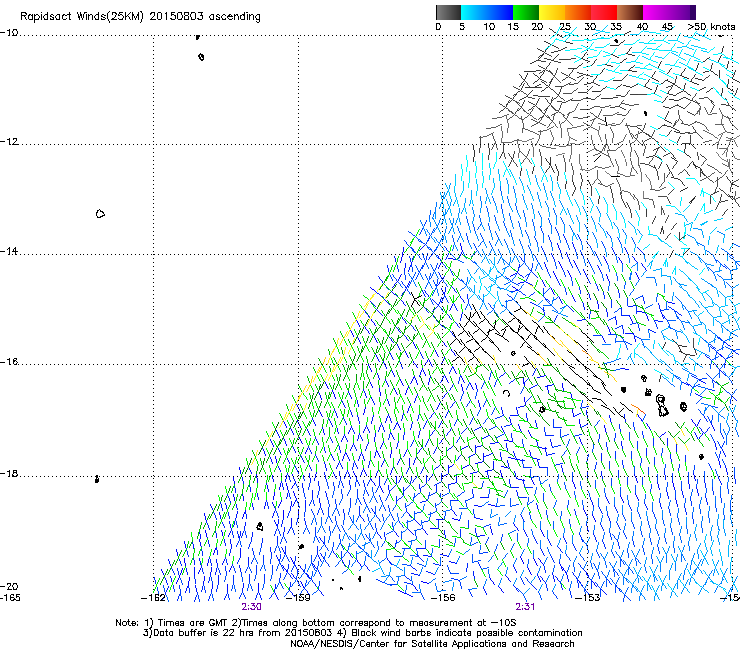Click the green 15-20 knots legend segment
The image size is (740, 650).
tap(526, 12)
